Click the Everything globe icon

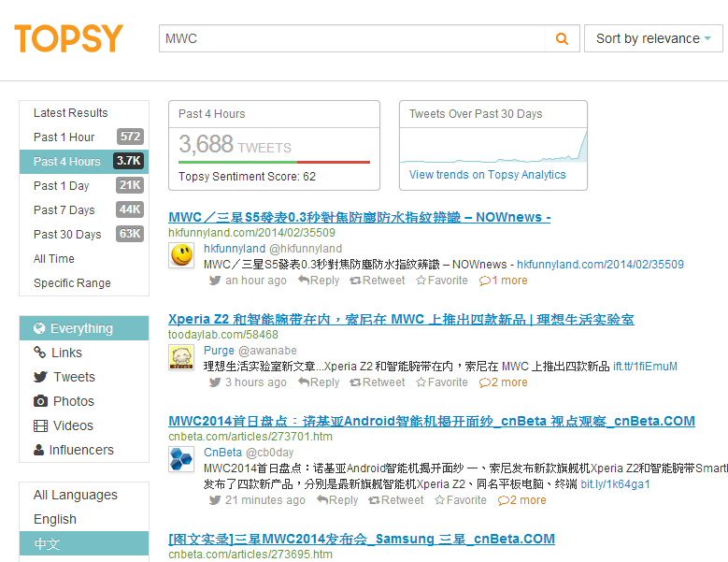[39, 328]
